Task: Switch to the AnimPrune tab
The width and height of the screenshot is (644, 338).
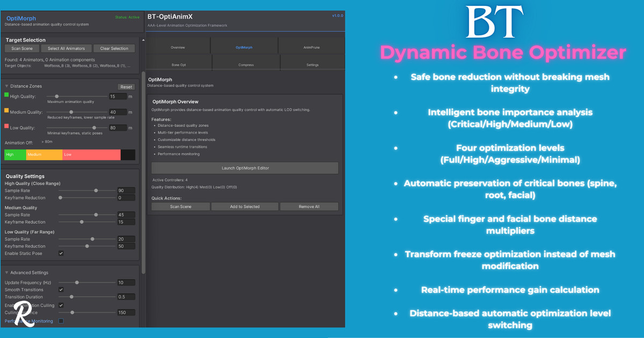Action: click(311, 47)
